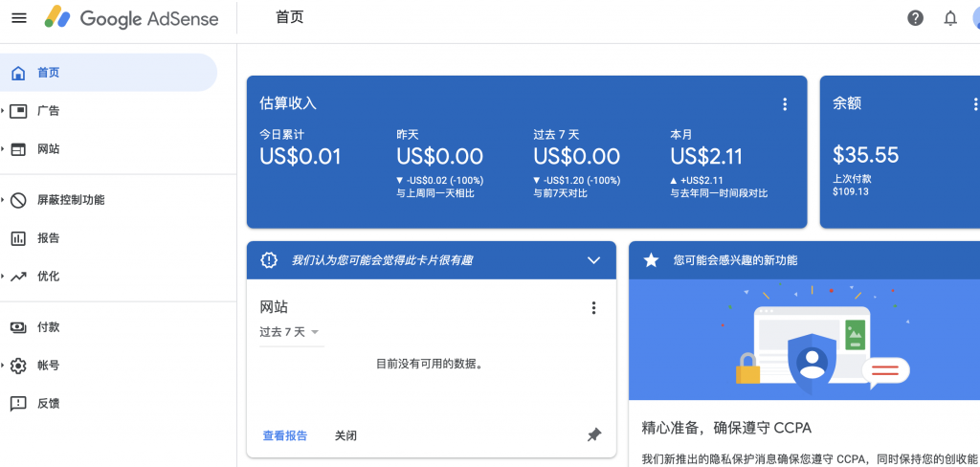Open the hamburger main menu

coord(19,18)
